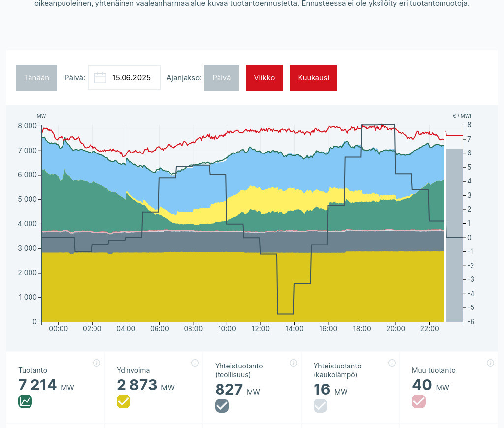Disable the pink Muu tuotanto checkbox

coord(419,401)
